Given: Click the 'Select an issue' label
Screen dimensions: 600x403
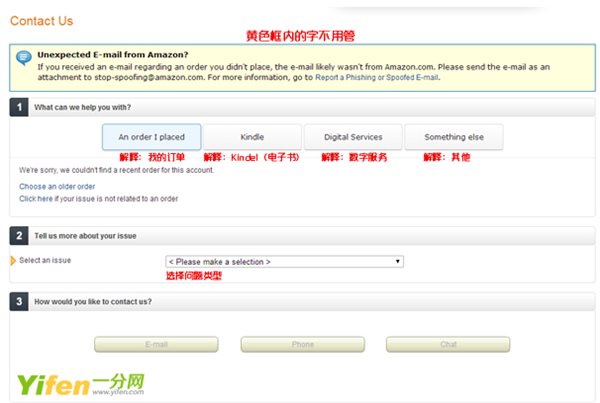Looking at the screenshot, I should 45,260.
